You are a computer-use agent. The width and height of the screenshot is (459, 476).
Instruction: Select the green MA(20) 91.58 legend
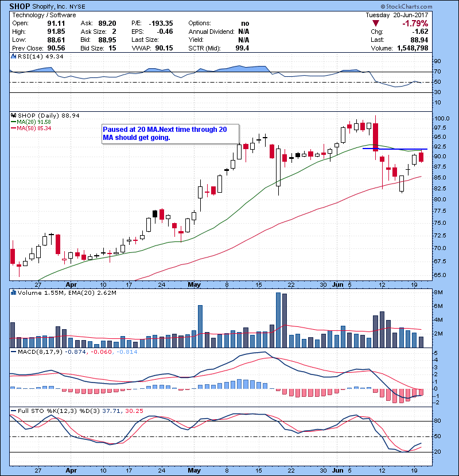(30, 122)
